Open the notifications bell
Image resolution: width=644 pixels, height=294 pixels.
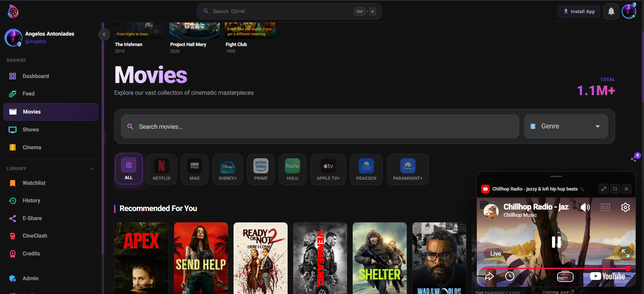point(611,11)
